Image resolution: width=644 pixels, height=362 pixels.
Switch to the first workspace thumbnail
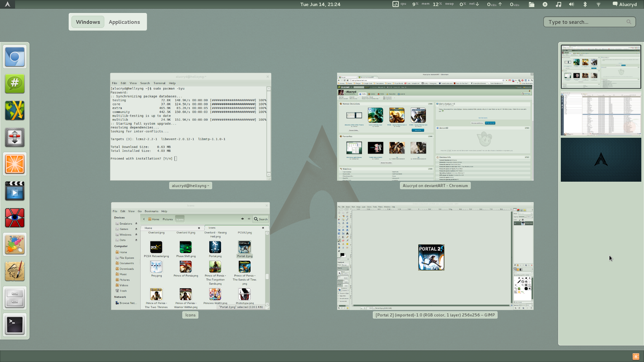[x=601, y=67]
